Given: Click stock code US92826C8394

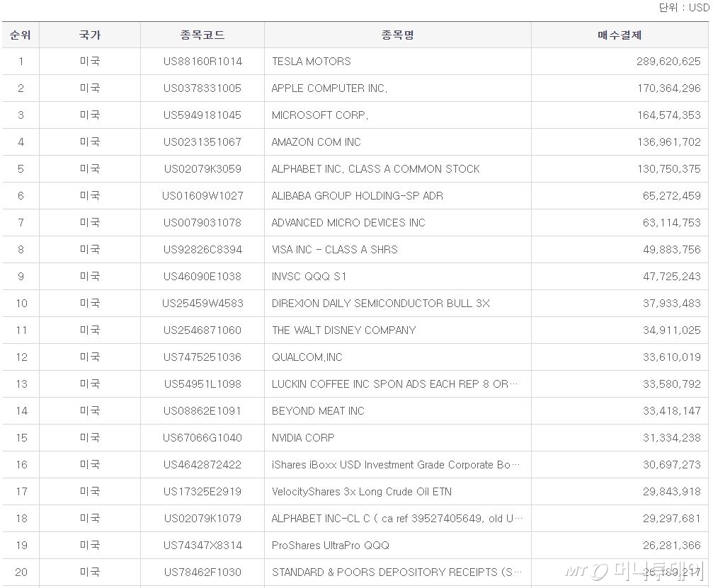Looking at the screenshot, I should pyautogui.click(x=203, y=249).
